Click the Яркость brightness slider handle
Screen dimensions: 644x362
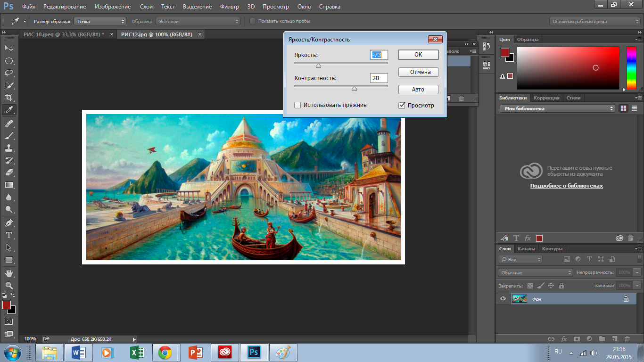(318, 66)
